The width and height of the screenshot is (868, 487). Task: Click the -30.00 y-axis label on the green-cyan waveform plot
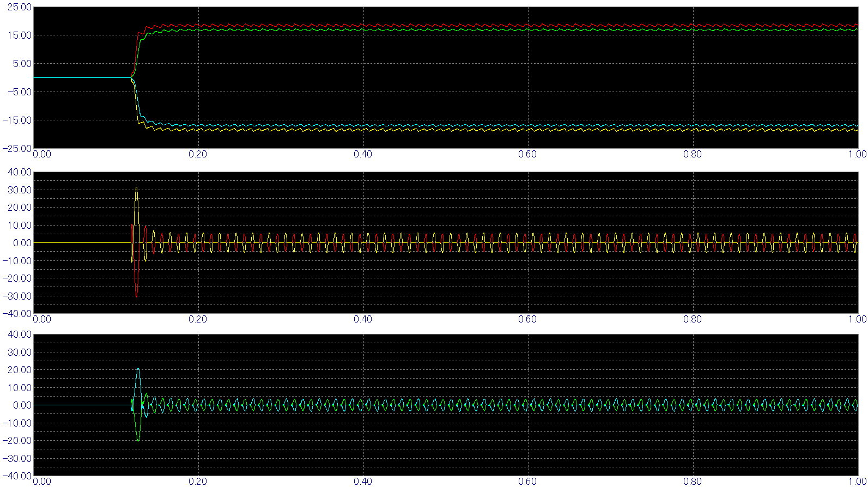[17, 459]
